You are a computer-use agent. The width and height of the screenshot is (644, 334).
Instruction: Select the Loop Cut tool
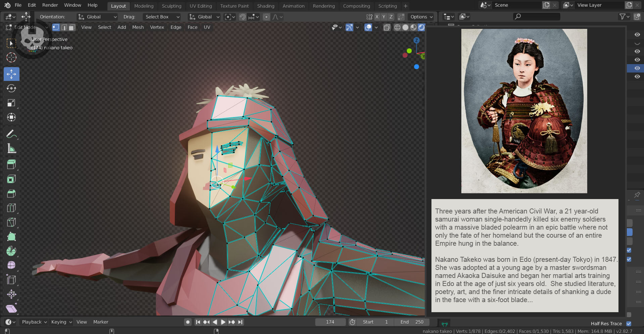(x=11, y=208)
